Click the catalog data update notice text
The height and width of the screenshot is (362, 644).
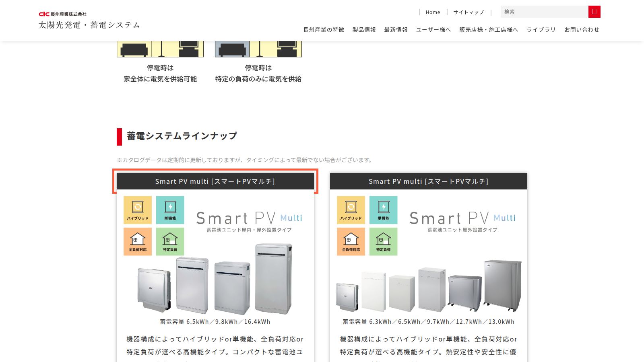point(245,160)
